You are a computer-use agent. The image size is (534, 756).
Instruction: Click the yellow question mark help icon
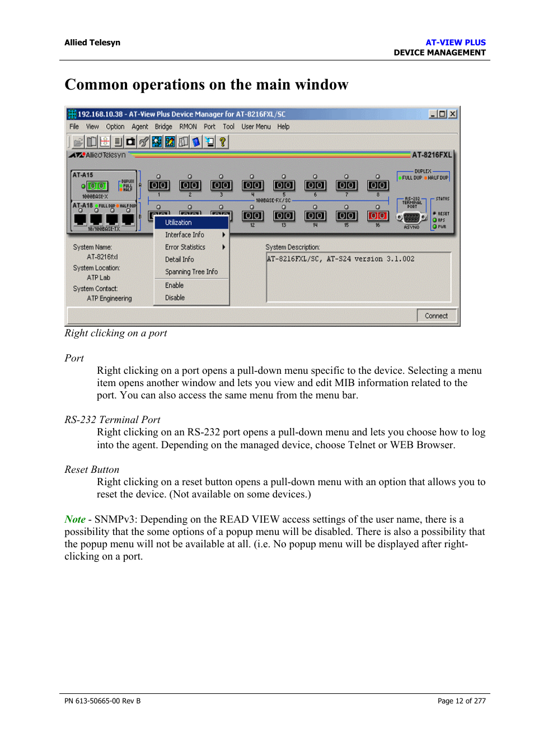[x=222, y=142]
